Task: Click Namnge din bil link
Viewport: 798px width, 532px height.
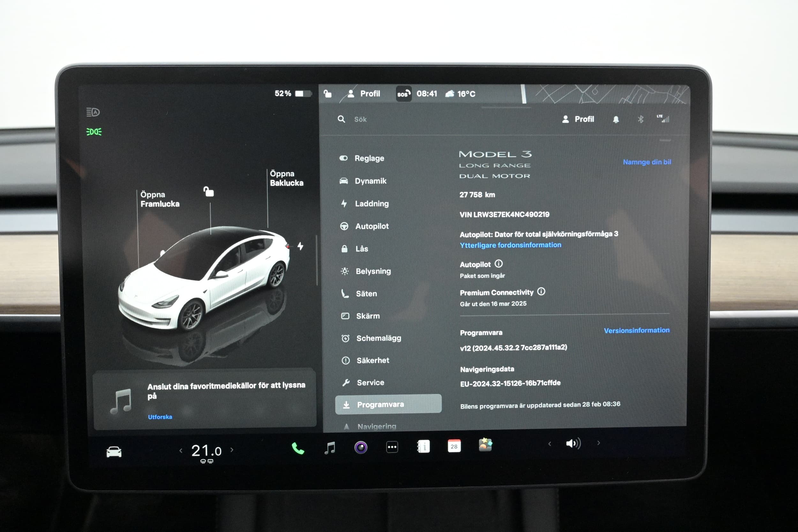Action: 647,162
